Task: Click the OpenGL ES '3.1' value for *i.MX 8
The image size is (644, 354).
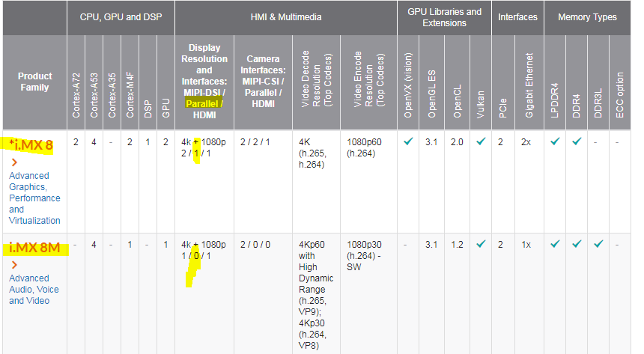Action: 431,142
